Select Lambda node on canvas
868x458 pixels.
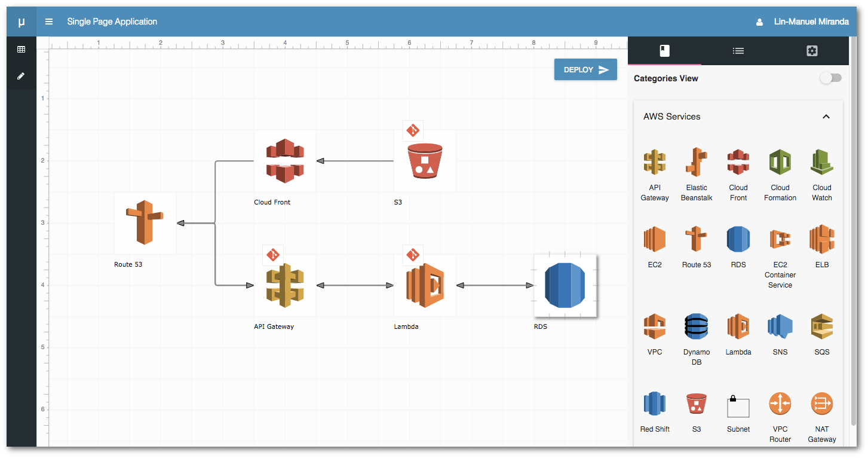tap(425, 285)
